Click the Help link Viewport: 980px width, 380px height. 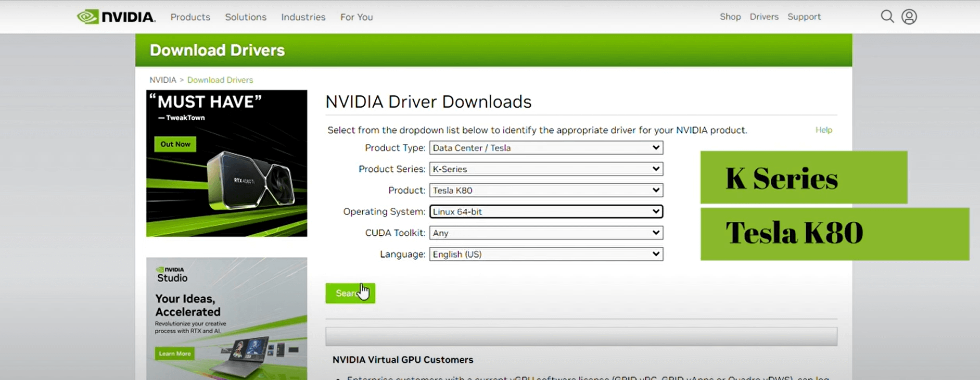[823, 130]
